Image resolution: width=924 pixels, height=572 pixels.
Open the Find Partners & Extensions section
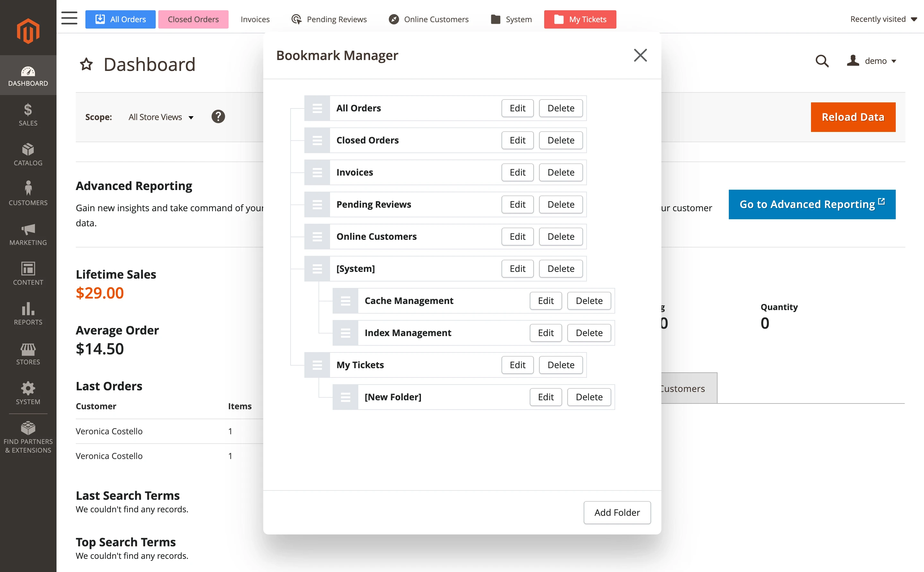pos(28,435)
